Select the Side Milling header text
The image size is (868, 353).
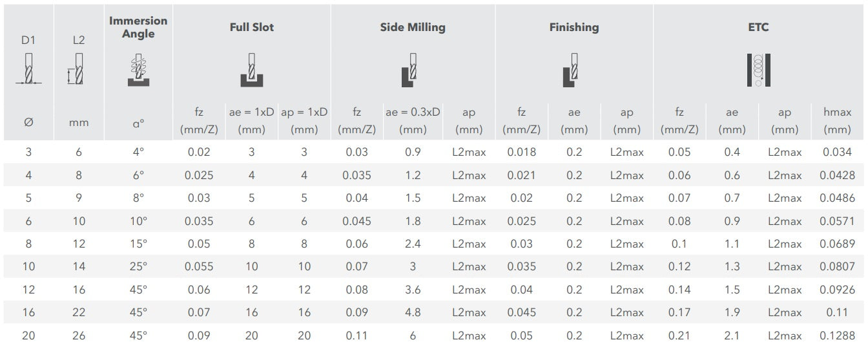click(x=412, y=27)
